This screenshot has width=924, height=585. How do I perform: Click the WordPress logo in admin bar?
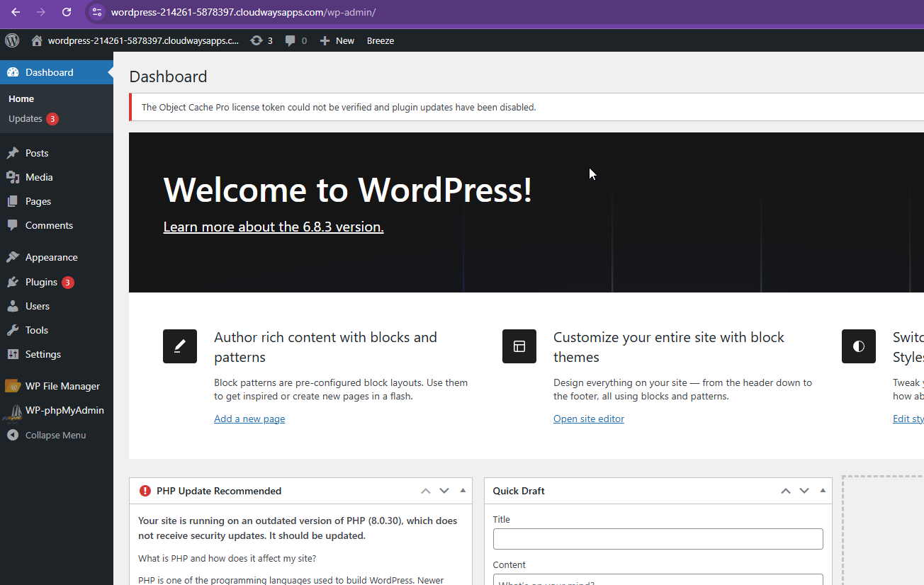[12, 40]
